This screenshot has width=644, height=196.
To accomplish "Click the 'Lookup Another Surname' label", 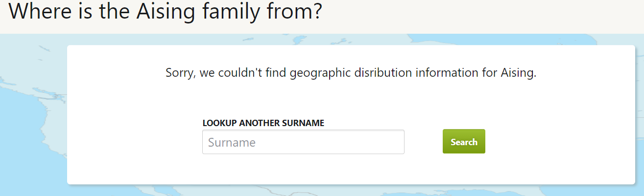I will 263,123.
